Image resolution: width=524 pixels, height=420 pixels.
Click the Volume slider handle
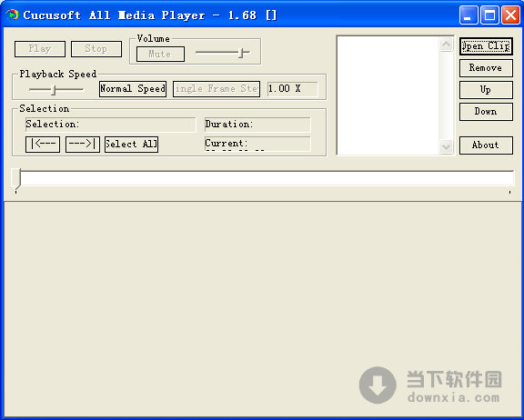tap(242, 53)
